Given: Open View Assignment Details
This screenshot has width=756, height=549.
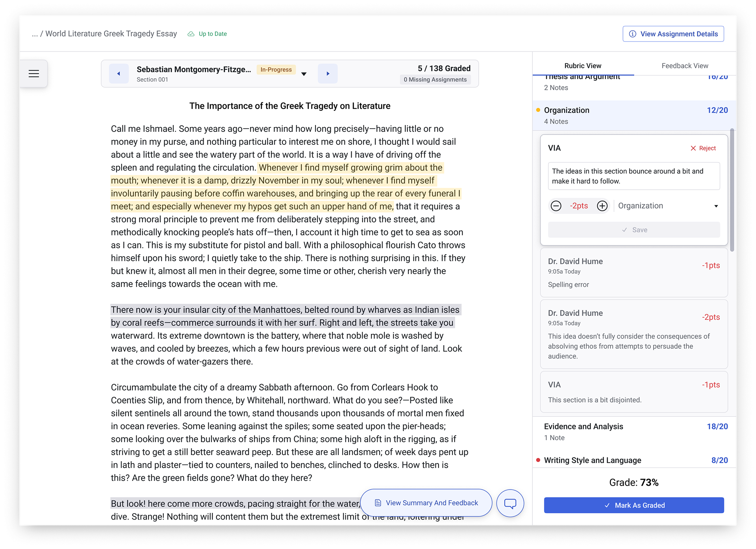Looking at the screenshot, I should click(673, 34).
